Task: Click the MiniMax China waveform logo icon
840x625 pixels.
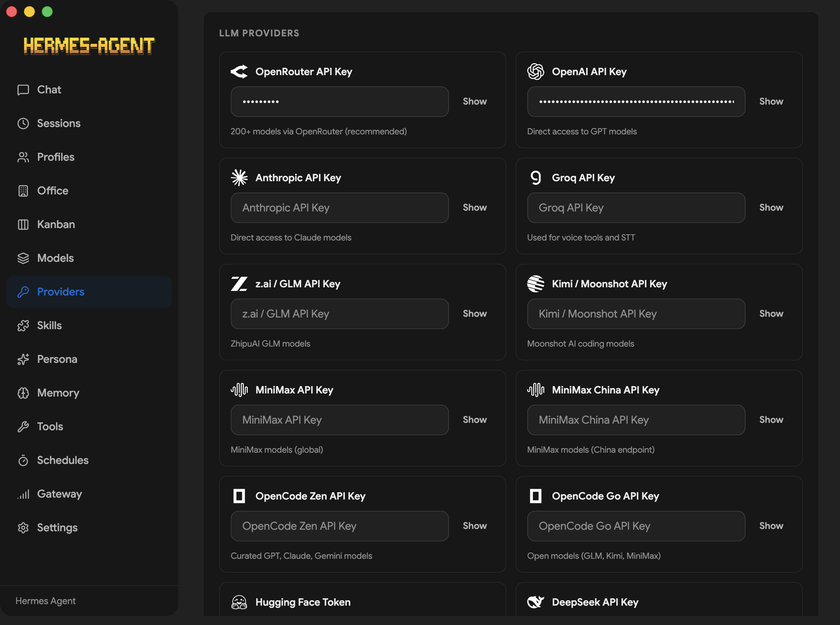Action: tap(536, 390)
